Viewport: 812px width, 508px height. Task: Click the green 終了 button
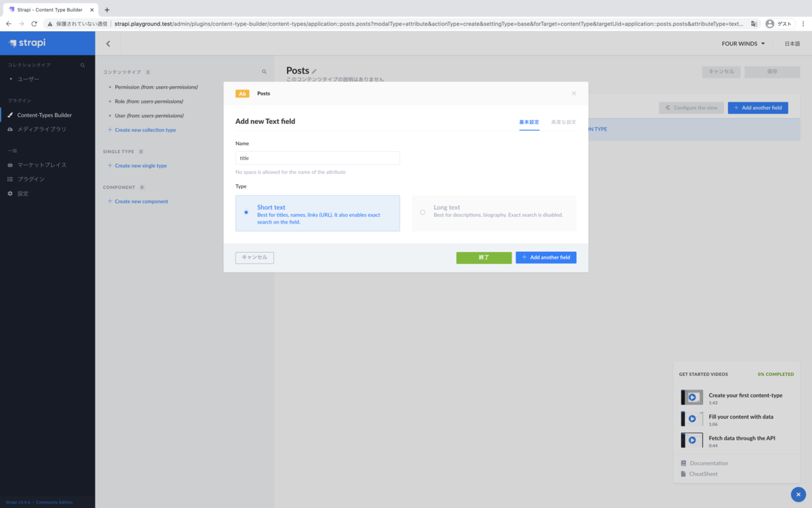(x=484, y=257)
